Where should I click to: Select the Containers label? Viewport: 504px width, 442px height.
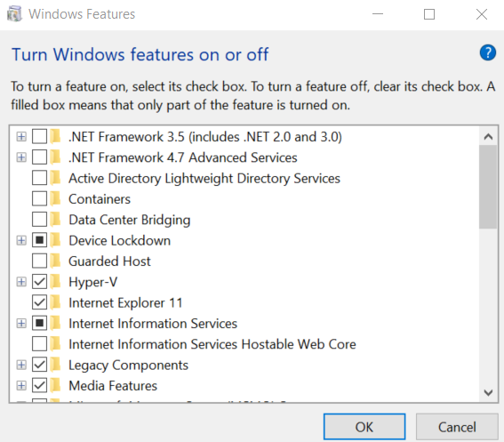click(x=100, y=199)
